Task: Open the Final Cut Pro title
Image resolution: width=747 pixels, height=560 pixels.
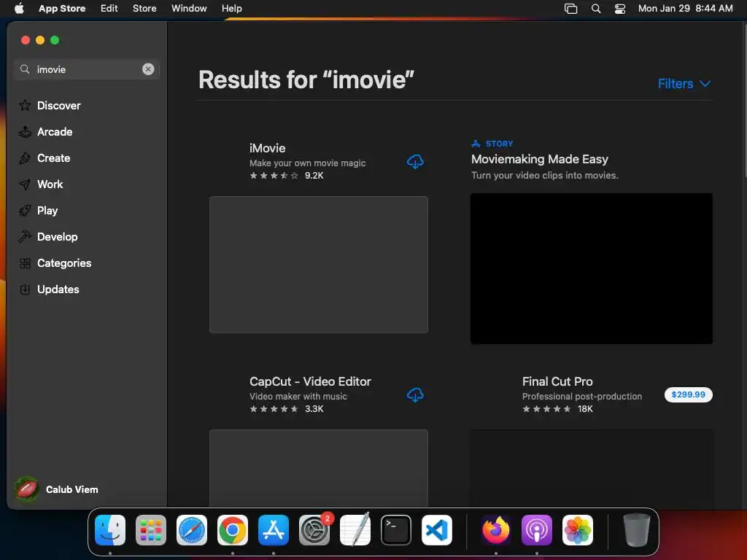Action: click(x=557, y=381)
